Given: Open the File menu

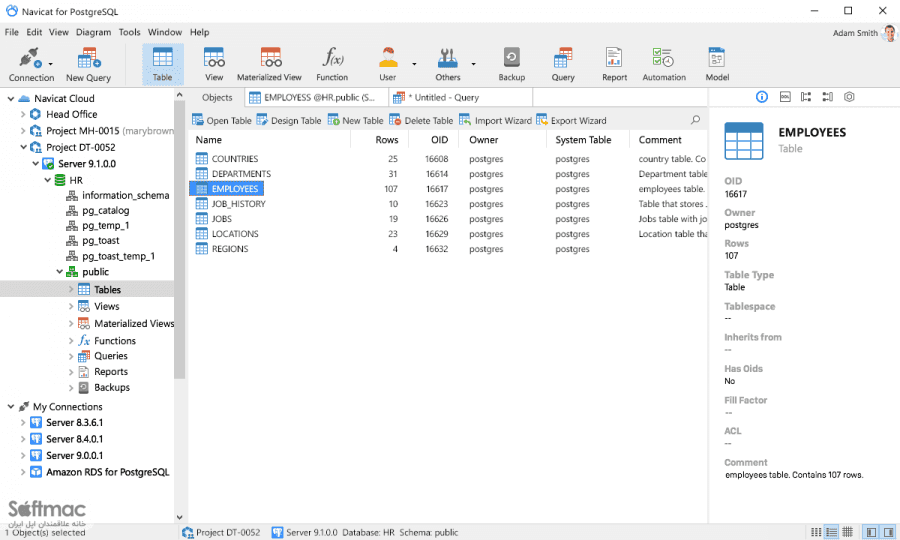Looking at the screenshot, I should [x=11, y=32].
